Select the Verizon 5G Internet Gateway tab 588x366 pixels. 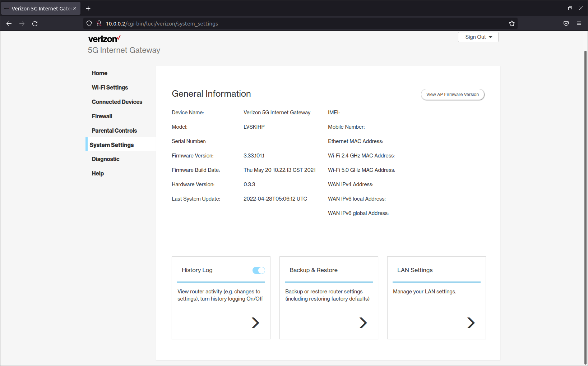41,8
